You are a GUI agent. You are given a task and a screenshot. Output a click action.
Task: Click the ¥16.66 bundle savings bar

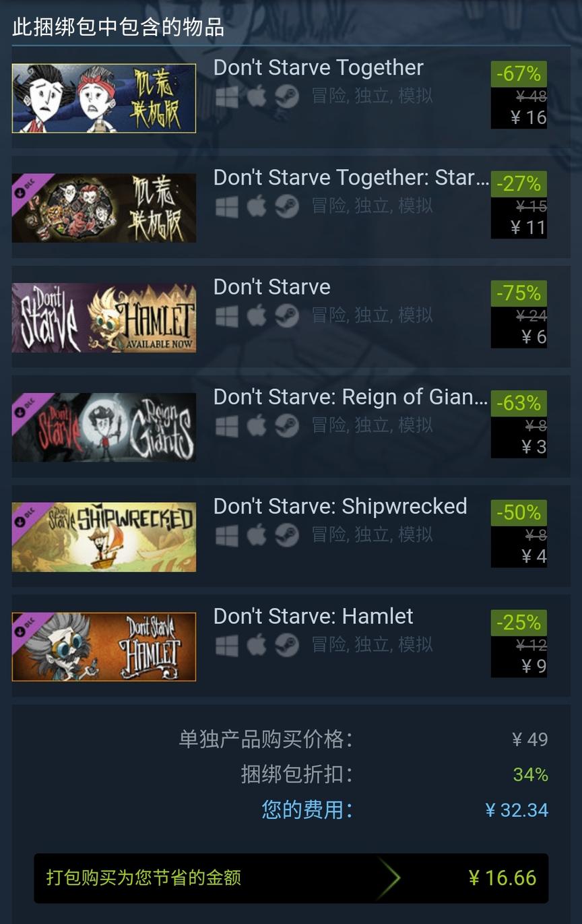(291, 878)
